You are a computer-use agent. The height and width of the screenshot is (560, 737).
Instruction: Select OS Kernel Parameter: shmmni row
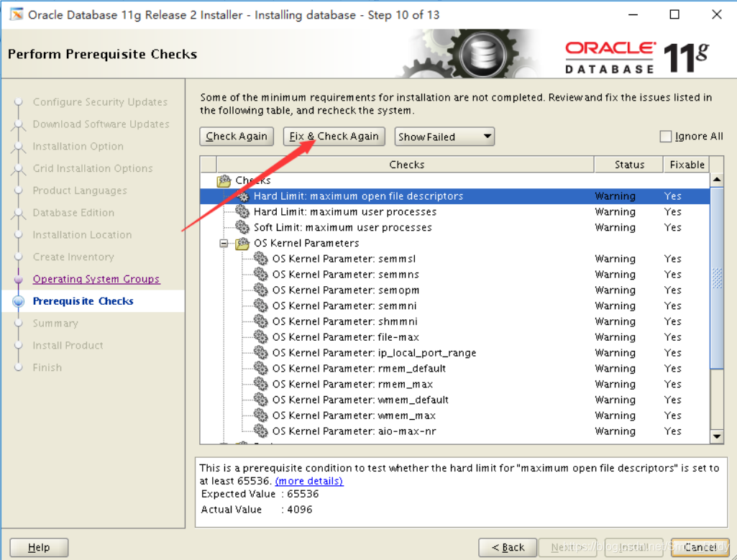click(x=455, y=321)
